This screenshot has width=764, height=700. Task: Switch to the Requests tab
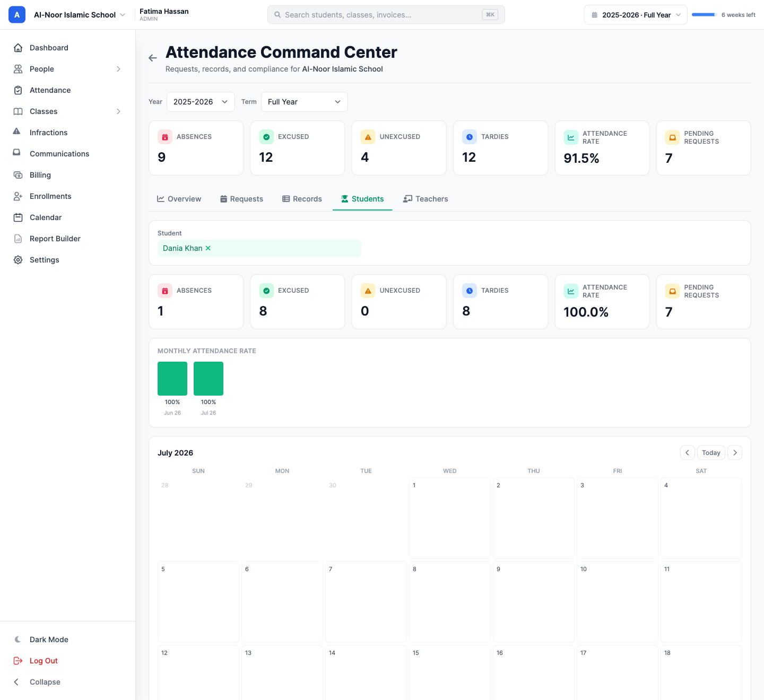click(x=241, y=199)
